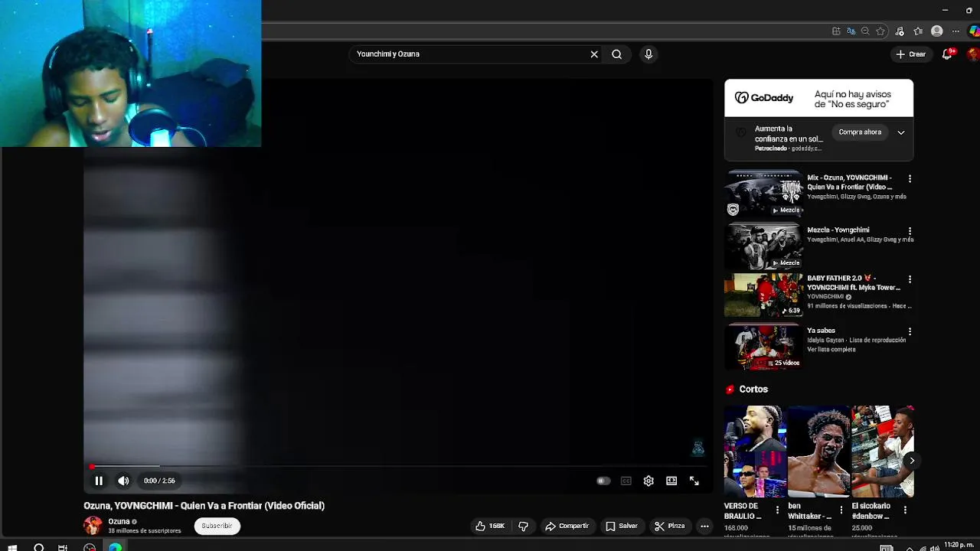Show next shorts with arrow button
The height and width of the screenshot is (551, 980).
(x=911, y=461)
